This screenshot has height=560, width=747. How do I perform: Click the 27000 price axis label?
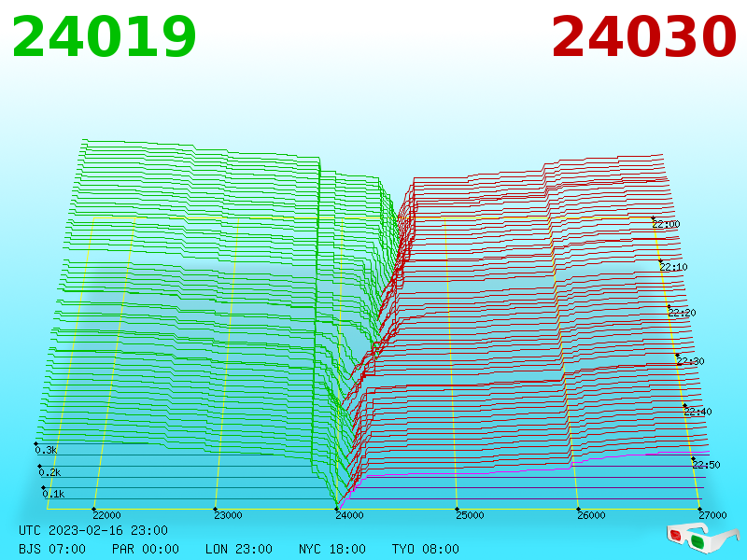point(712,515)
